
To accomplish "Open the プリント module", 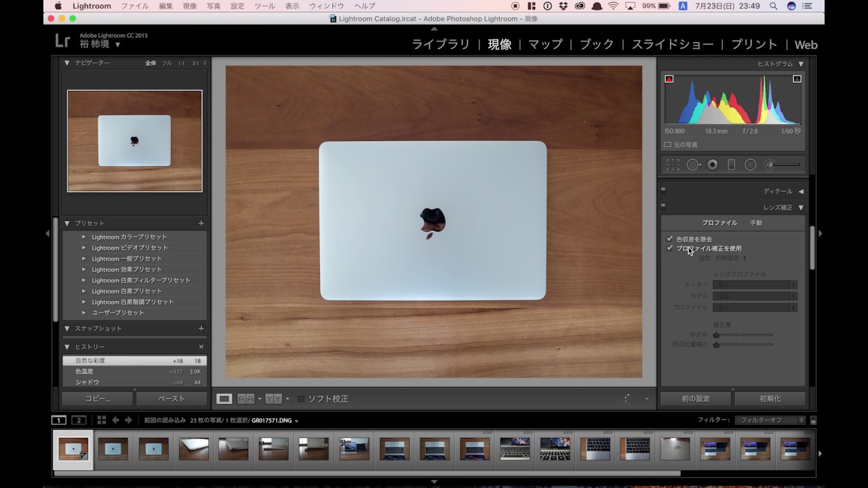I will pos(754,44).
